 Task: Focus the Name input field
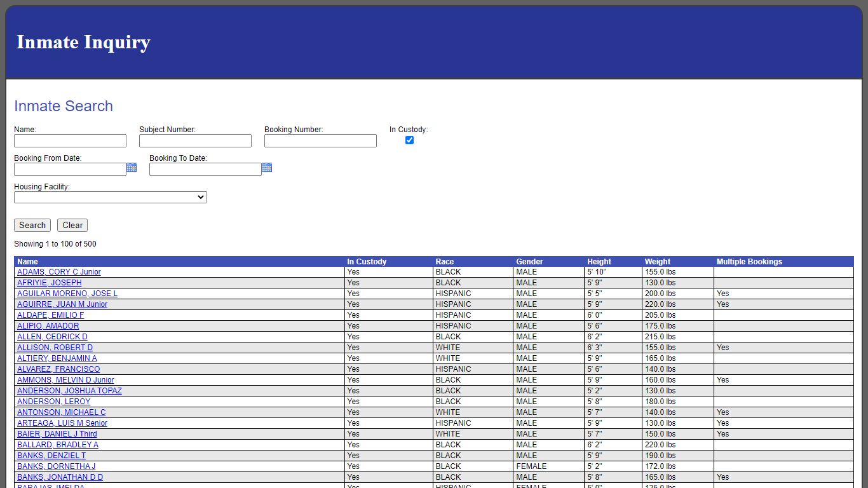[x=70, y=140]
